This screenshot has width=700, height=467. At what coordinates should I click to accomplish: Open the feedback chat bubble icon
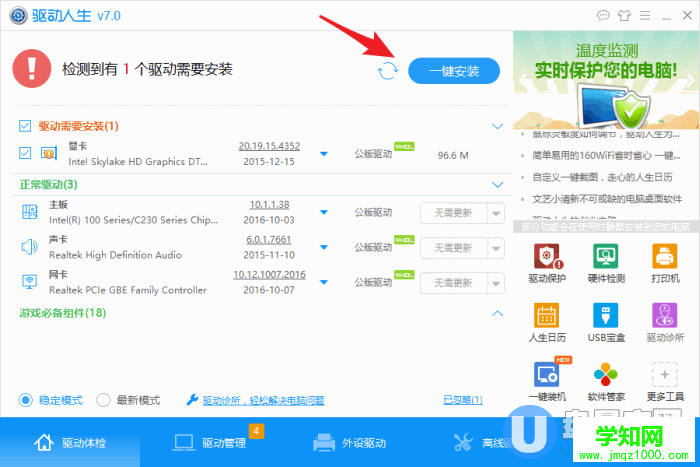click(603, 16)
